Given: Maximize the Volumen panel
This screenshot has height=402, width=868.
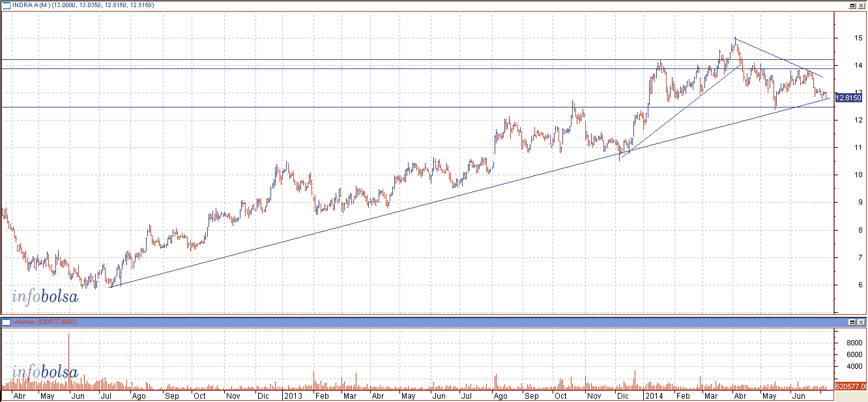Looking at the screenshot, I should (x=852, y=322).
